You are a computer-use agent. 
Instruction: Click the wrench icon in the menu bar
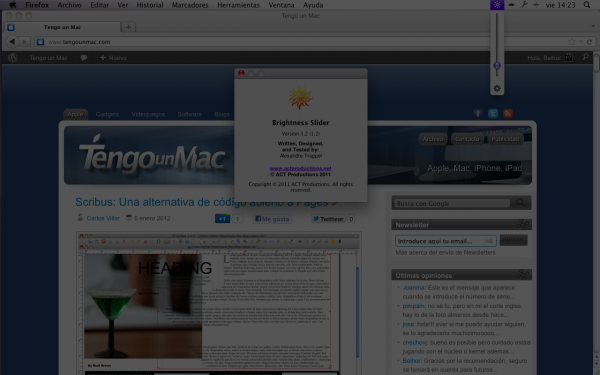(524, 5)
